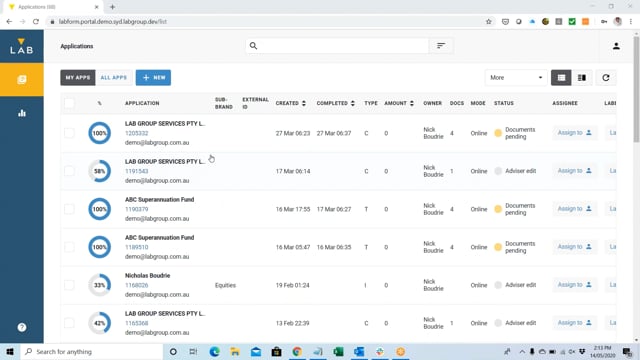Open Assign to for application 1191543
Image resolution: width=640 pixels, height=360 pixels.
pos(575,171)
